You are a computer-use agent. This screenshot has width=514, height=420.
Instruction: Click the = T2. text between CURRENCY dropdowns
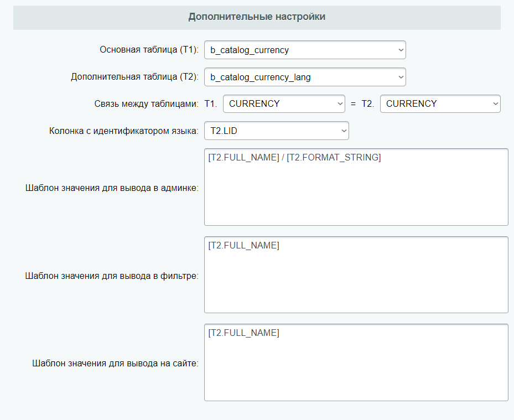tap(362, 104)
